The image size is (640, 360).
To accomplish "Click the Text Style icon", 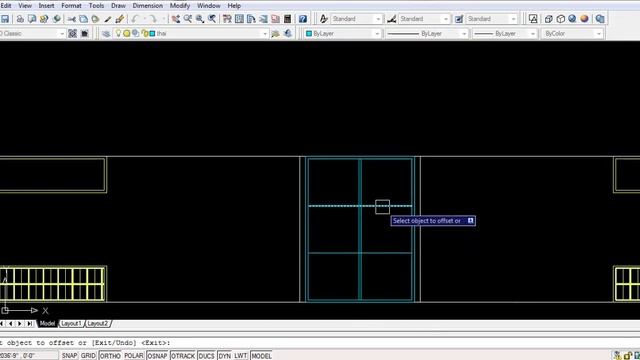I will tap(324, 19).
